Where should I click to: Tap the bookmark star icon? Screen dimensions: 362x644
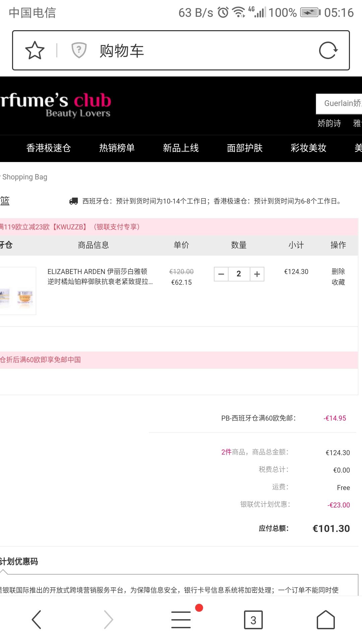click(x=35, y=50)
